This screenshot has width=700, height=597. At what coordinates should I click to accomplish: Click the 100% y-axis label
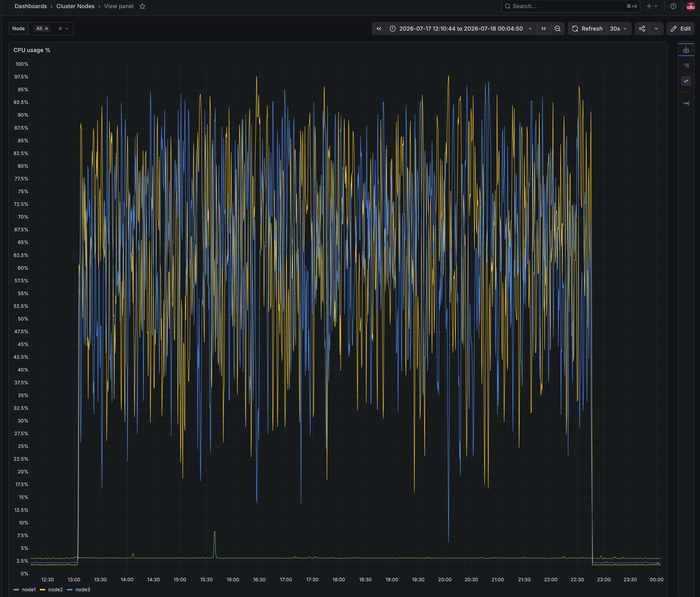tap(22, 64)
